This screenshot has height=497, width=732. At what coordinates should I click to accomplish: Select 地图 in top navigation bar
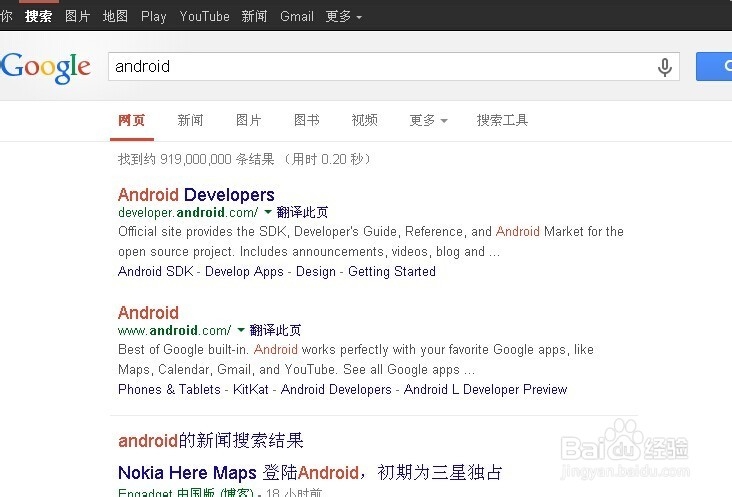point(115,16)
